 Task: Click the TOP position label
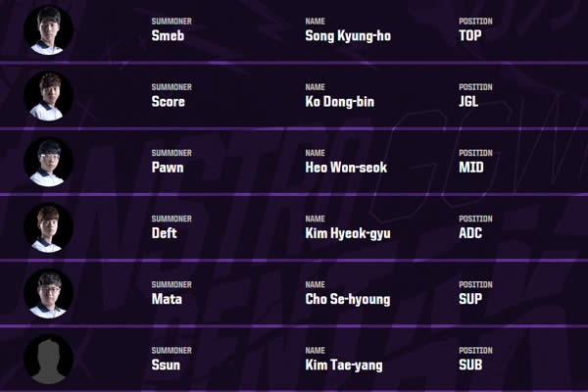[472, 36]
